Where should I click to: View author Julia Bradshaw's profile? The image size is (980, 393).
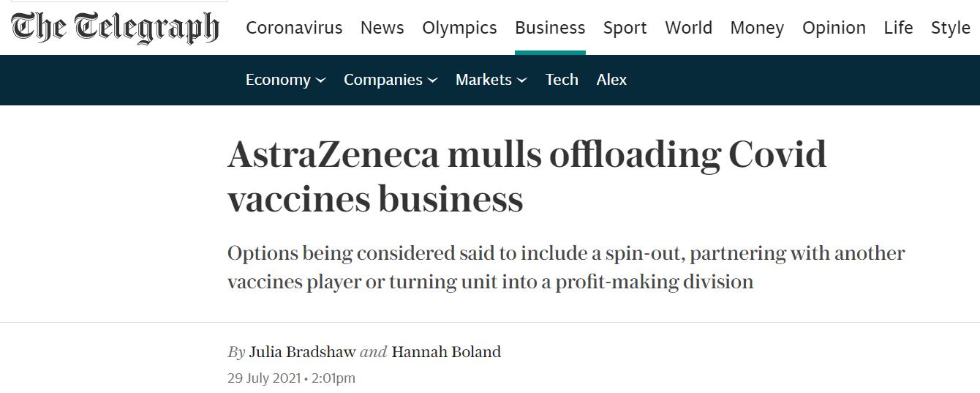click(x=302, y=352)
